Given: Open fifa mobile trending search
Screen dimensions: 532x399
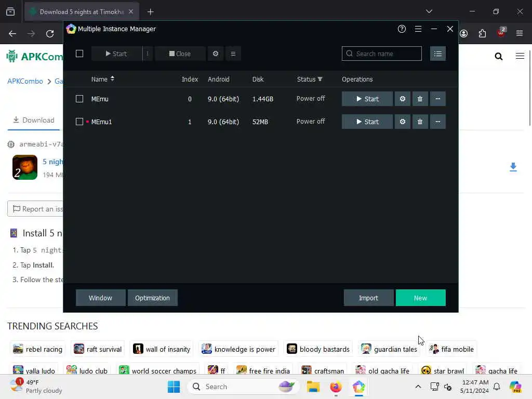Looking at the screenshot, I should tap(451, 349).
